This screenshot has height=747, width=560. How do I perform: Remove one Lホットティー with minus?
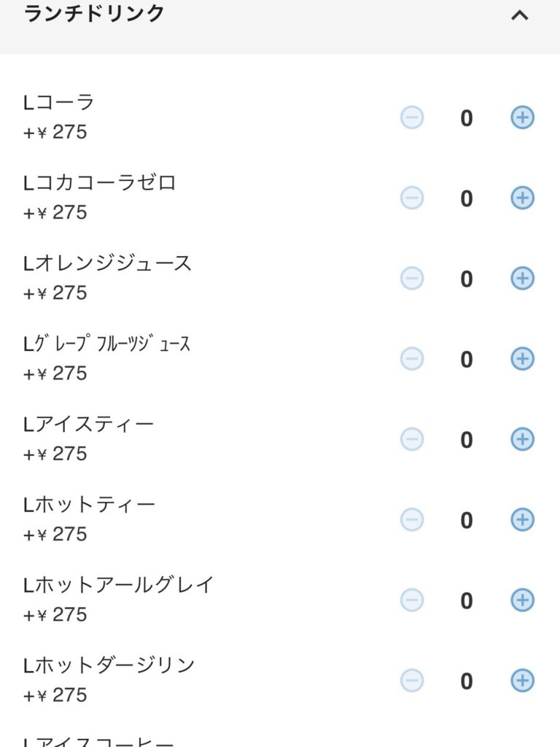pos(412,520)
